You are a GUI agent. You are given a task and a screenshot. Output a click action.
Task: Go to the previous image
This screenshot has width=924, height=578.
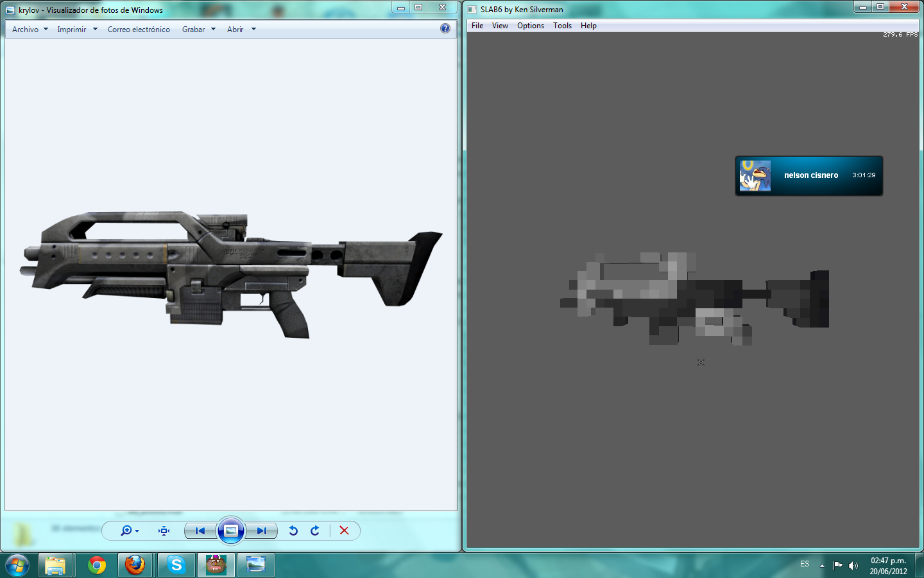pos(200,530)
